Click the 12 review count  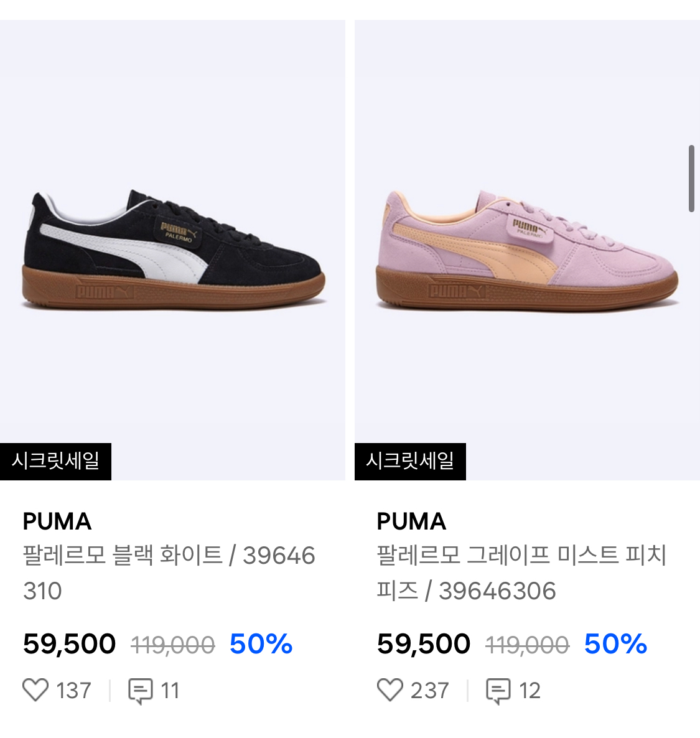click(x=530, y=691)
